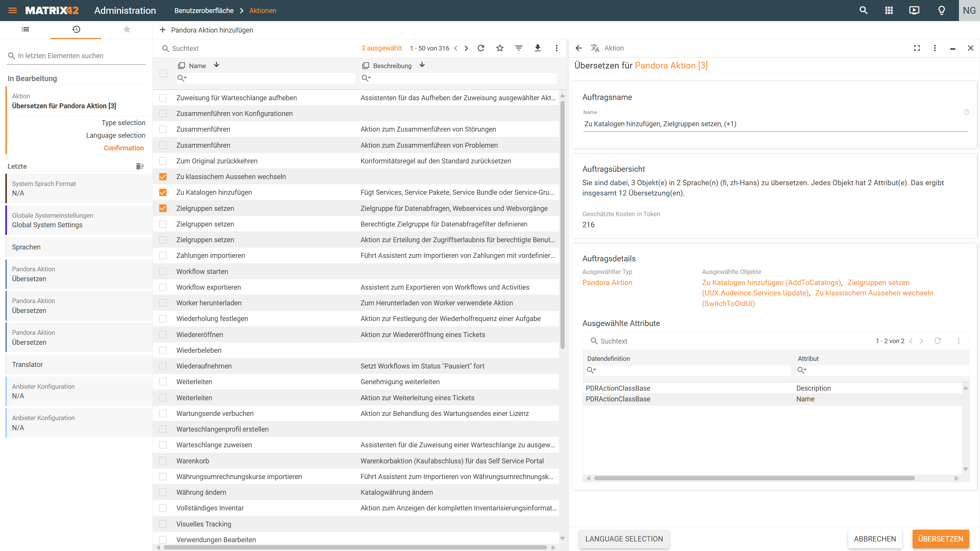Click the global search magnifier icon
The height and width of the screenshot is (551, 980).
[x=863, y=10]
